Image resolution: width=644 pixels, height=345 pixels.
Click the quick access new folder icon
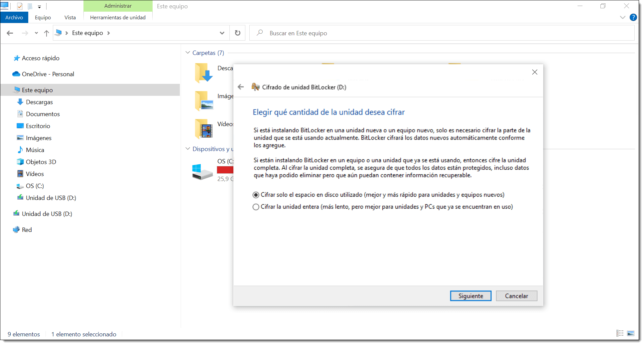click(x=30, y=6)
